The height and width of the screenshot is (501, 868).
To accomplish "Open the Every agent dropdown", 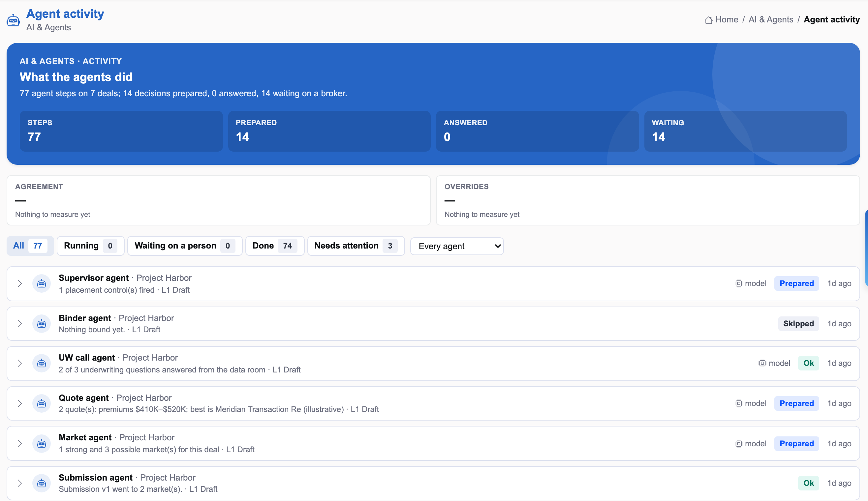I will pyautogui.click(x=457, y=246).
